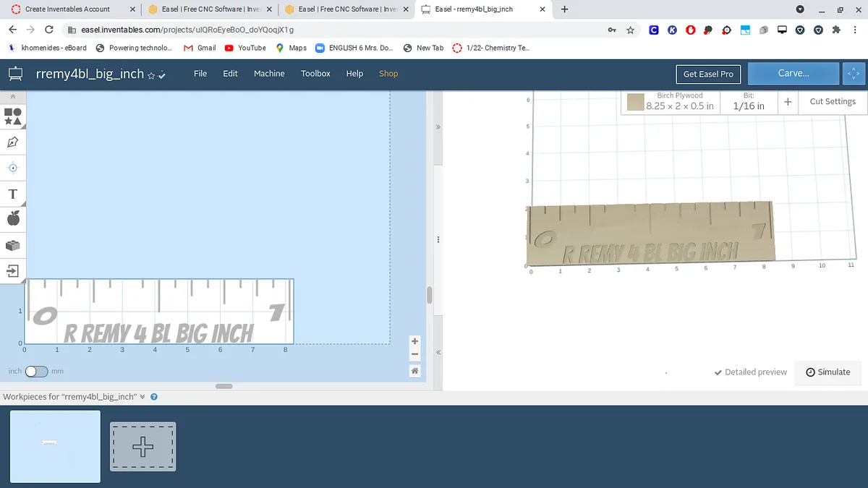Click the Import file icon

click(x=12, y=271)
